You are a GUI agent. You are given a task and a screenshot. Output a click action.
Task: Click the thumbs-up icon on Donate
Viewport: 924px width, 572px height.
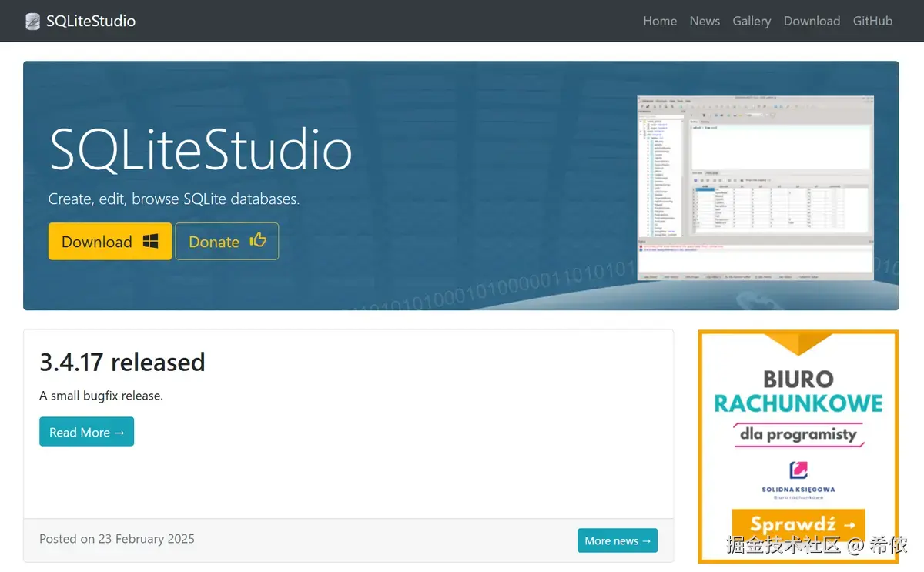(x=258, y=240)
